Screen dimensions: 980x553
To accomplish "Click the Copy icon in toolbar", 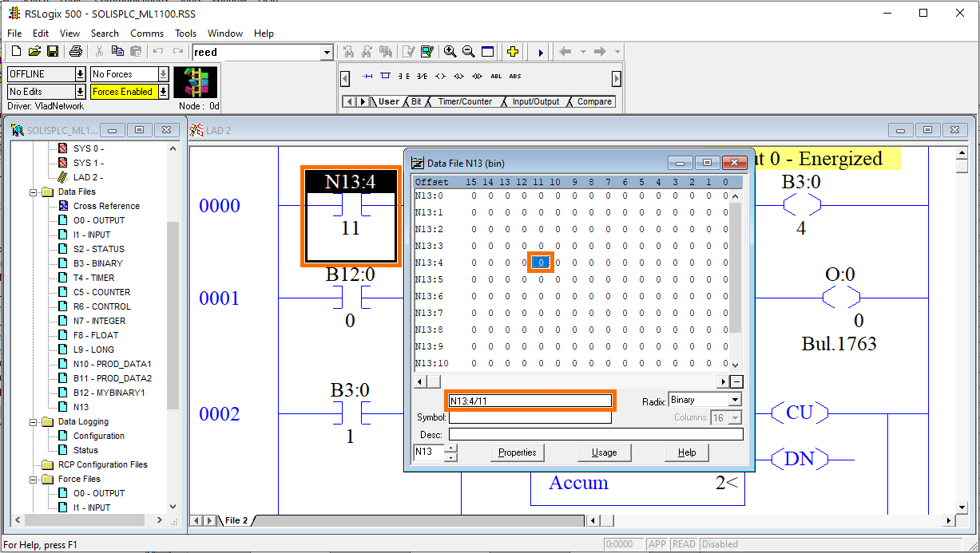I will point(117,52).
